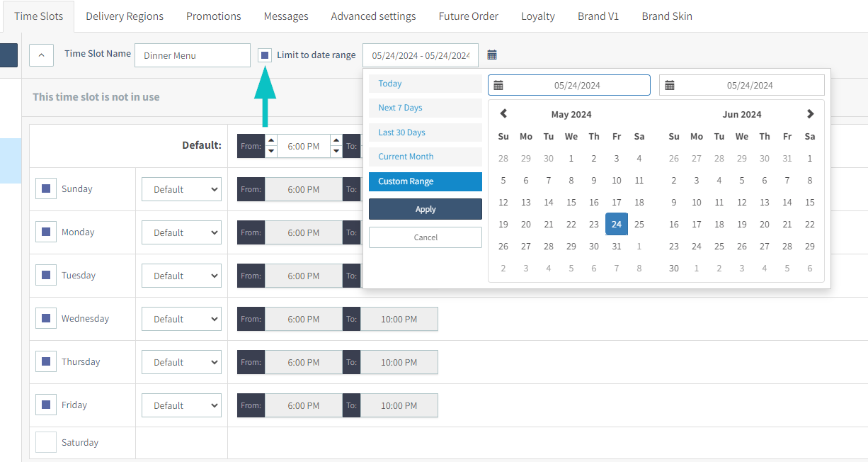868x462 pixels.
Task: Open the Loyalty tab
Action: pos(538,16)
